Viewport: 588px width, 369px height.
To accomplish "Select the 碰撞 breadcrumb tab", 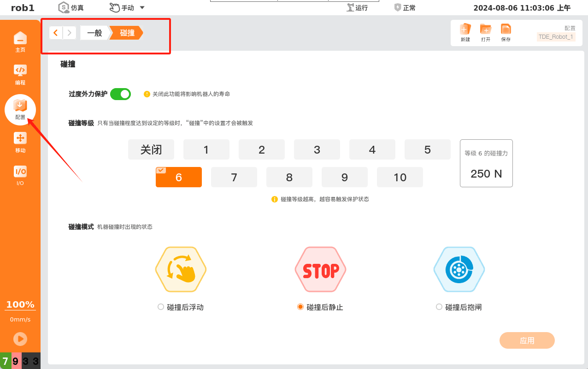I will click(x=127, y=33).
